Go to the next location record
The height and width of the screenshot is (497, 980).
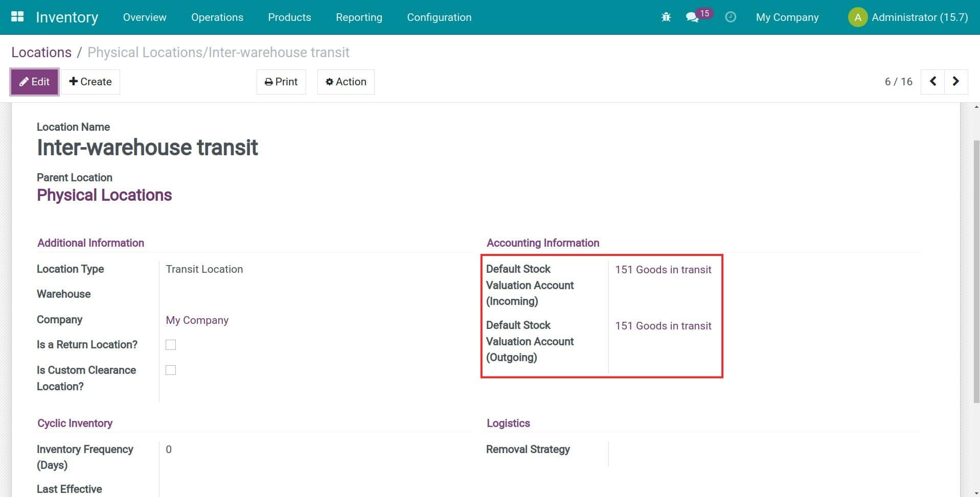[955, 82]
